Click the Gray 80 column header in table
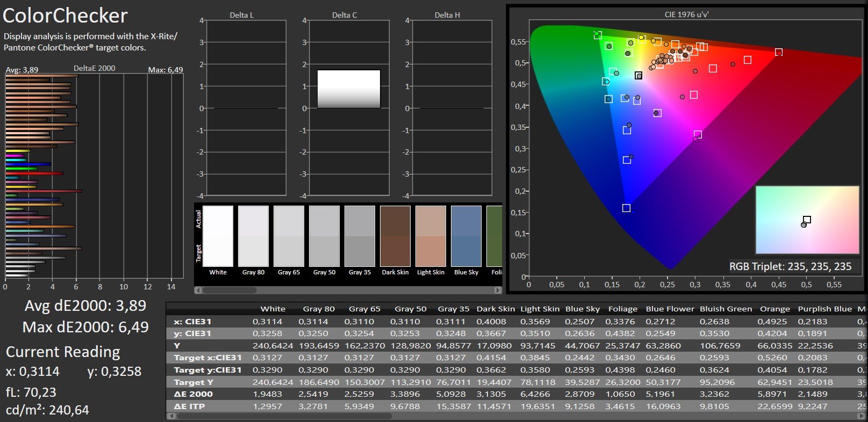Viewport: 868px width, 422px height. coord(319,309)
